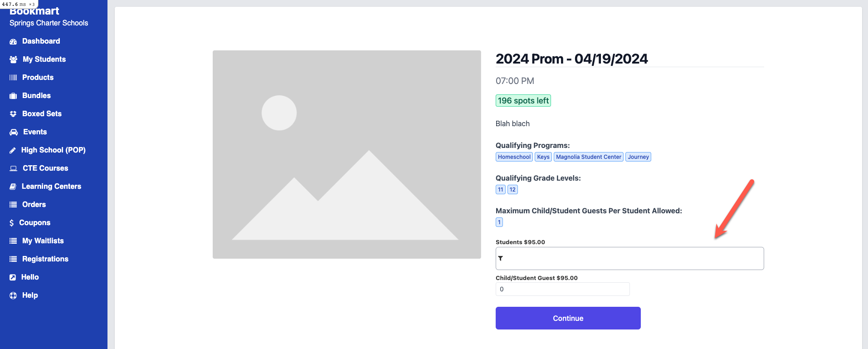This screenshot has width=868, height=349.
Task: Click the event placeholder image
Action: (346, 154)
